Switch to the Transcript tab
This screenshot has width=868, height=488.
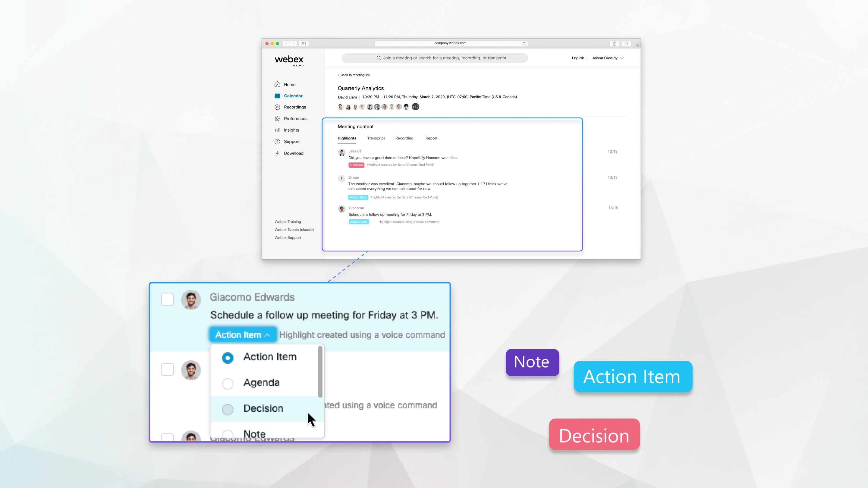(x=376, y=138)
